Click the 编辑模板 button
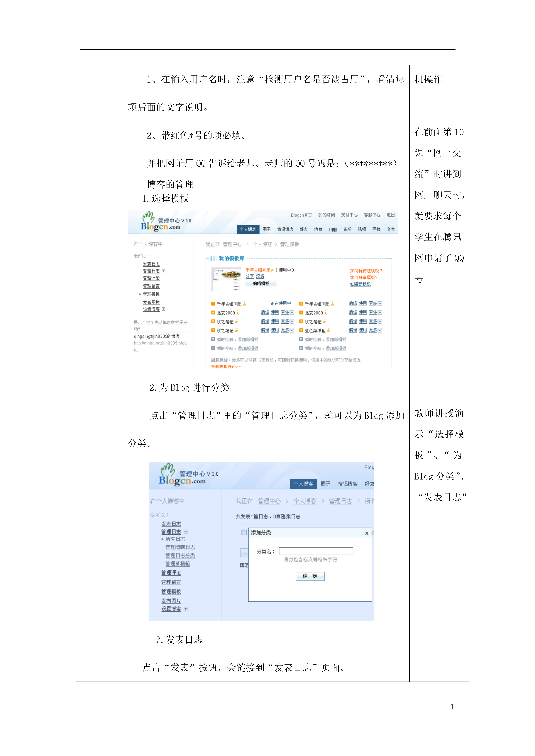 tap(261, 284)
